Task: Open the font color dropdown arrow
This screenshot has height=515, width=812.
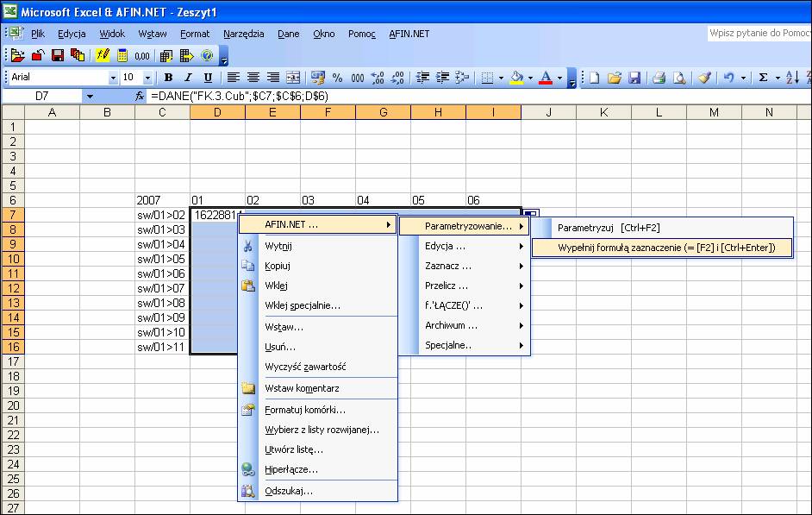Action: coord(559,78)
